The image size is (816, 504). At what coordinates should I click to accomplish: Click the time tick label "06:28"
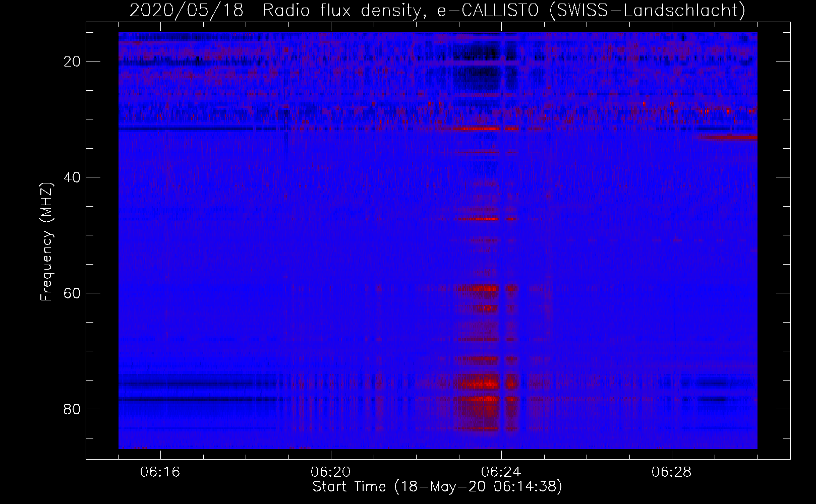672,472
